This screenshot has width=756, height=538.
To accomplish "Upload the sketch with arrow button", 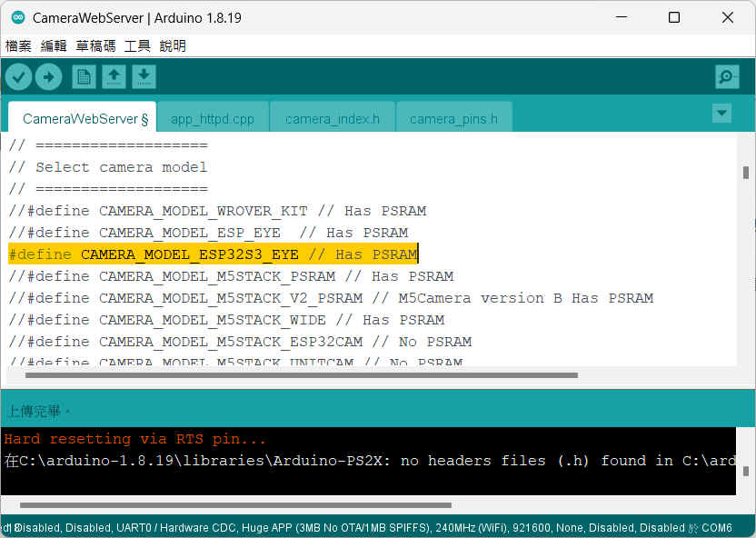I will click(x=49, y=76).
